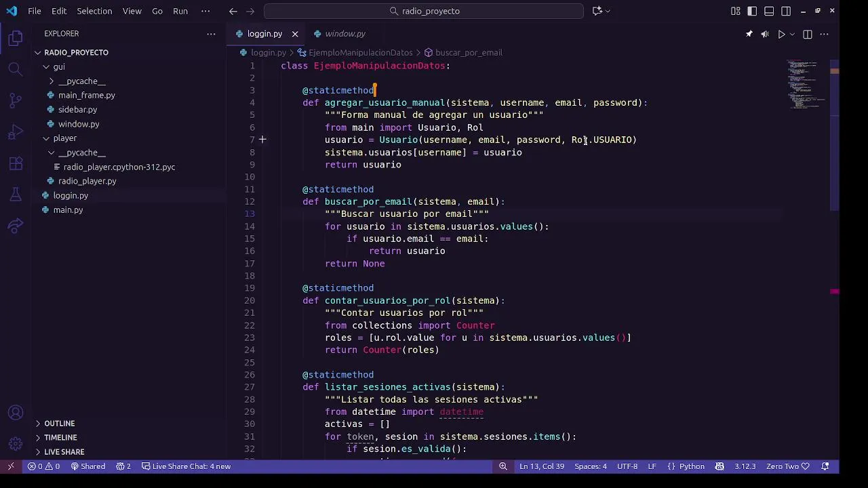The width and height of the screenshot is (868, 488).
Task: Open the Explorer view in activity bar
Action: 16,39
